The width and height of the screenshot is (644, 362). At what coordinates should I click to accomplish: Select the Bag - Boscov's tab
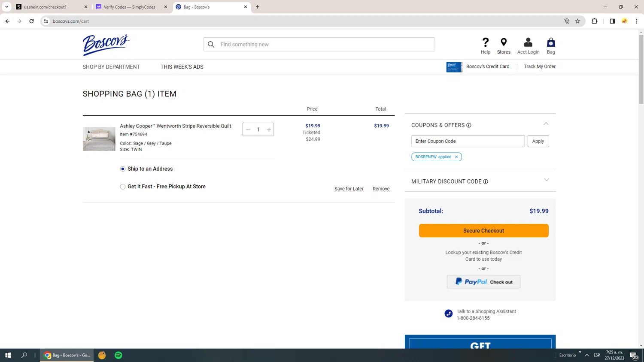pos(212,7)
